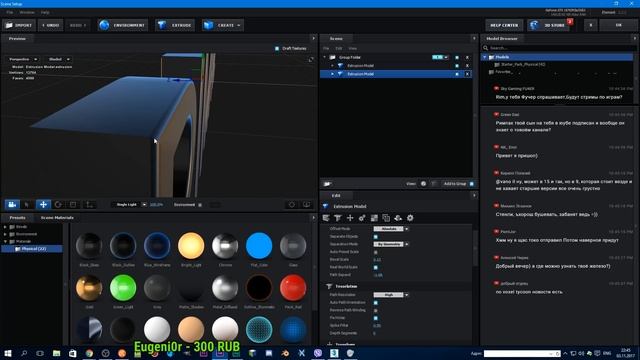The width and height of the screenshot is (640, 360).
Task: Click the new folder icon in Scene panel
Action: point(327,184)
